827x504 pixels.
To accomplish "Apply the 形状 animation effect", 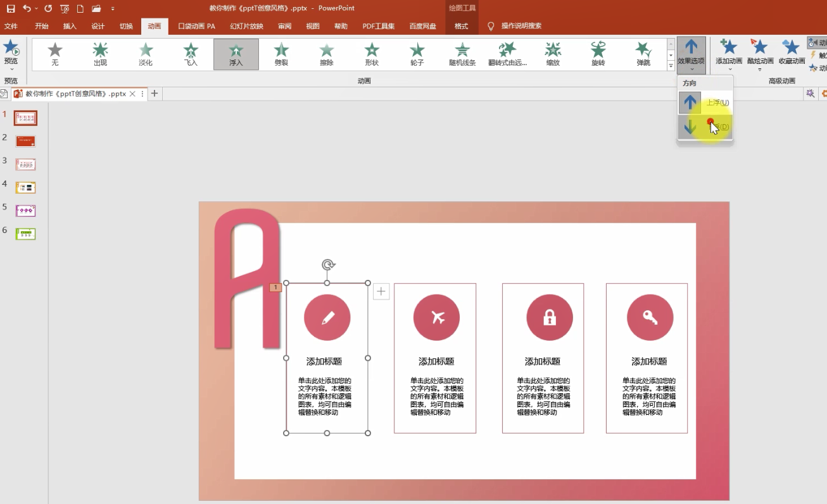I will (372, 54).
